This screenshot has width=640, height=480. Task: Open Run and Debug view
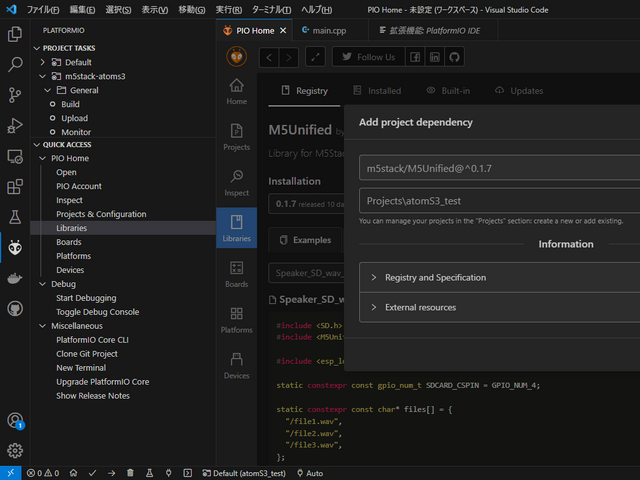tap(15, 125)
